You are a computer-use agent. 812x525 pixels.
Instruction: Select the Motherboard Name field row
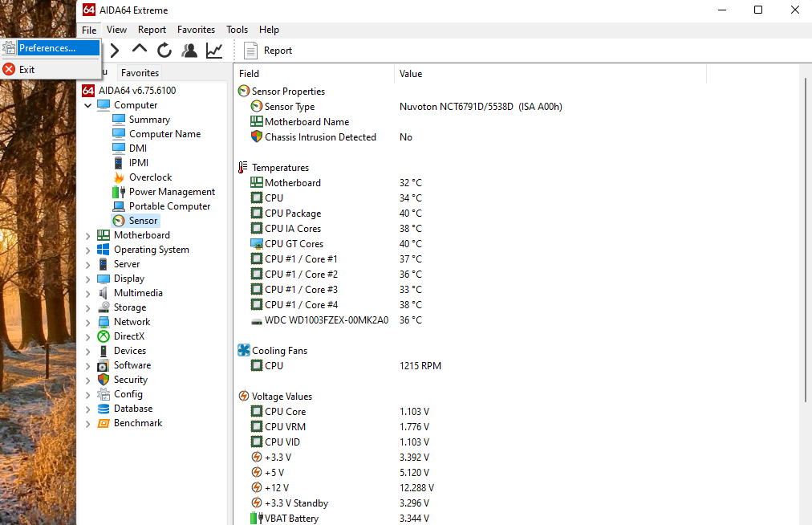pyautogui.click(x=470, y=122)
